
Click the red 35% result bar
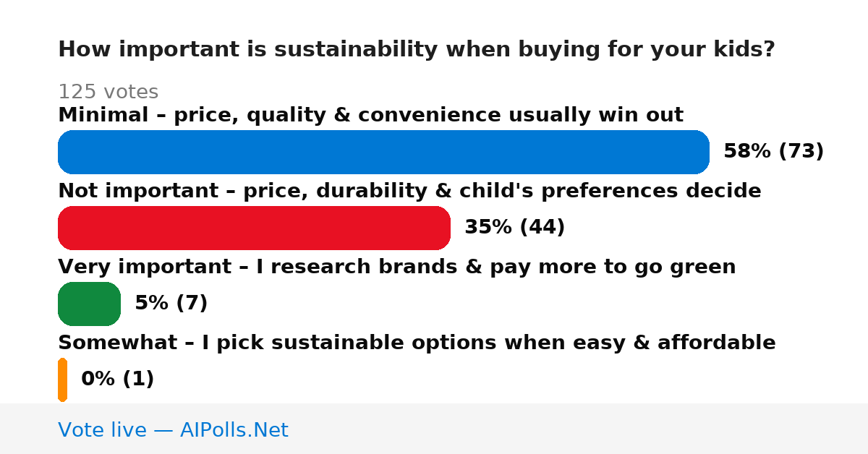point(254,228)
